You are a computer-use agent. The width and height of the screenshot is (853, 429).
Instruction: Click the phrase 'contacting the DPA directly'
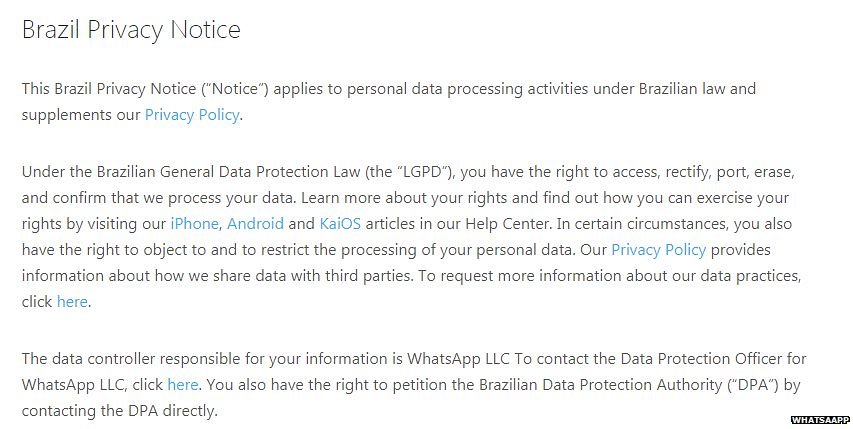click(x=119, y=411)
